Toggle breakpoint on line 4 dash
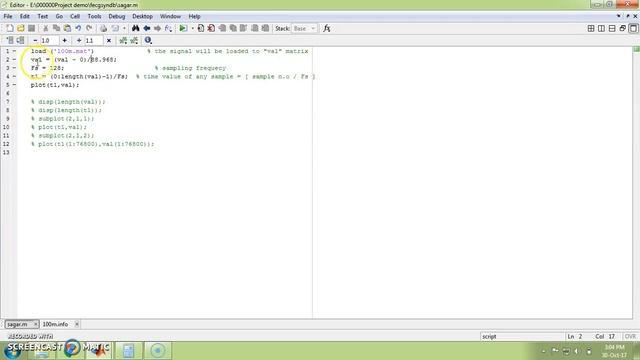Viewport: 640px width, 360px height. click(x=14, y=76)
